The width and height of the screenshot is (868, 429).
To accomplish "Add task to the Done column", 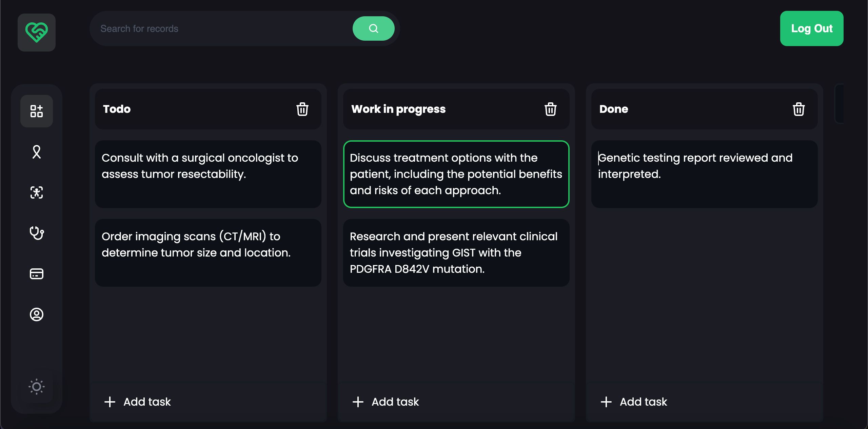I will [x=634, y=402].
